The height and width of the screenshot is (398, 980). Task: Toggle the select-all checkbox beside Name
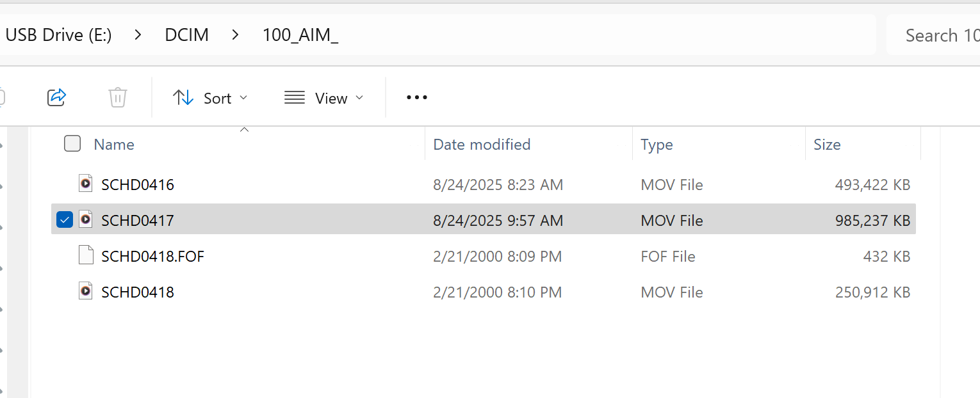tap(72, 143)
